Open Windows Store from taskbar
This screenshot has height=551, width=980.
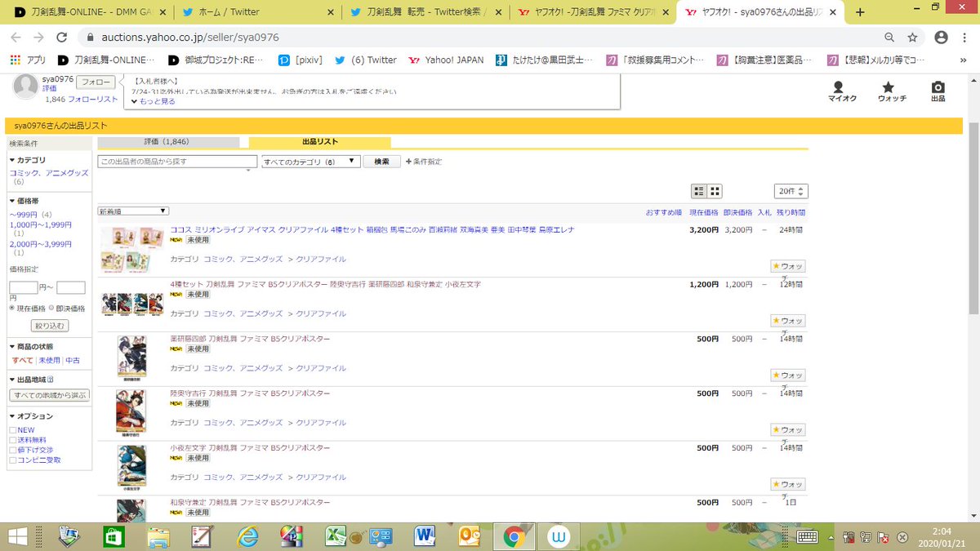114,537
